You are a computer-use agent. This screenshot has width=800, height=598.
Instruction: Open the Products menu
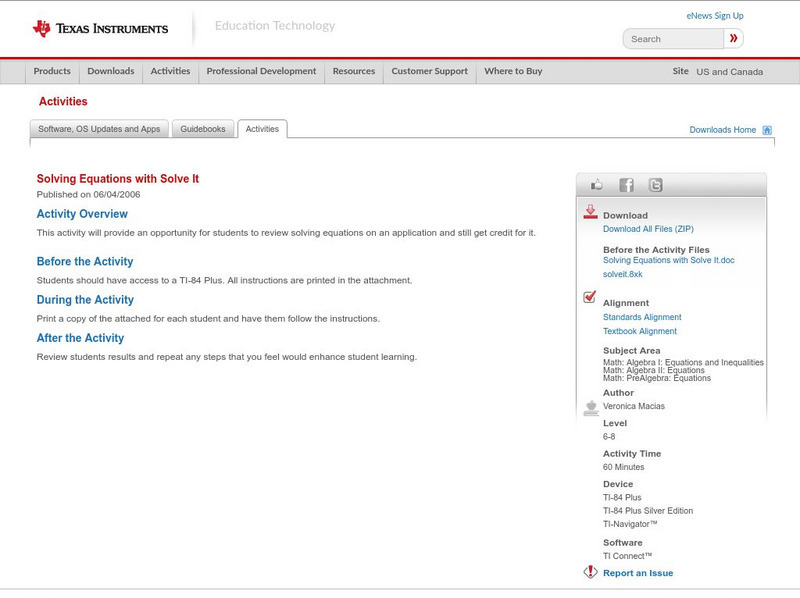click(x=52, y=71)
